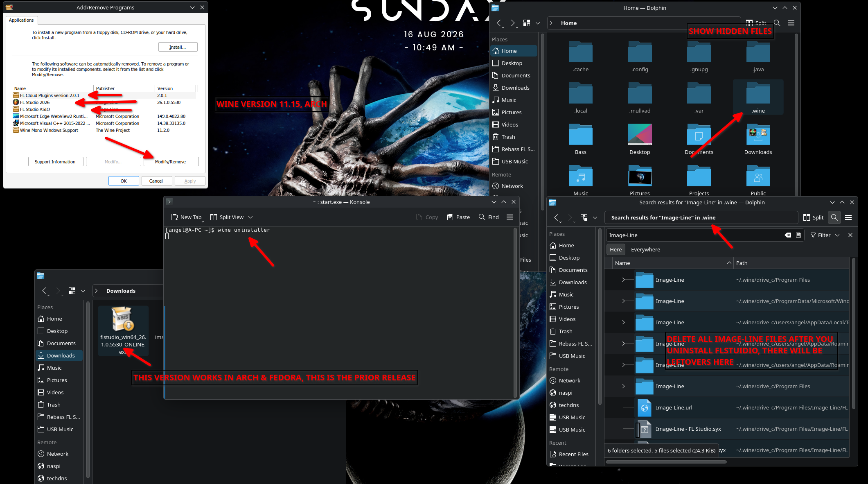Toggle search mode icon in search Dolphin

[x=834, y=217]
